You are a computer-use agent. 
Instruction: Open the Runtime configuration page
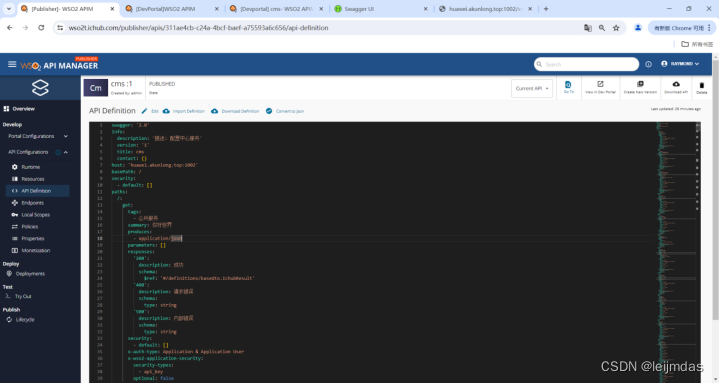30,167
